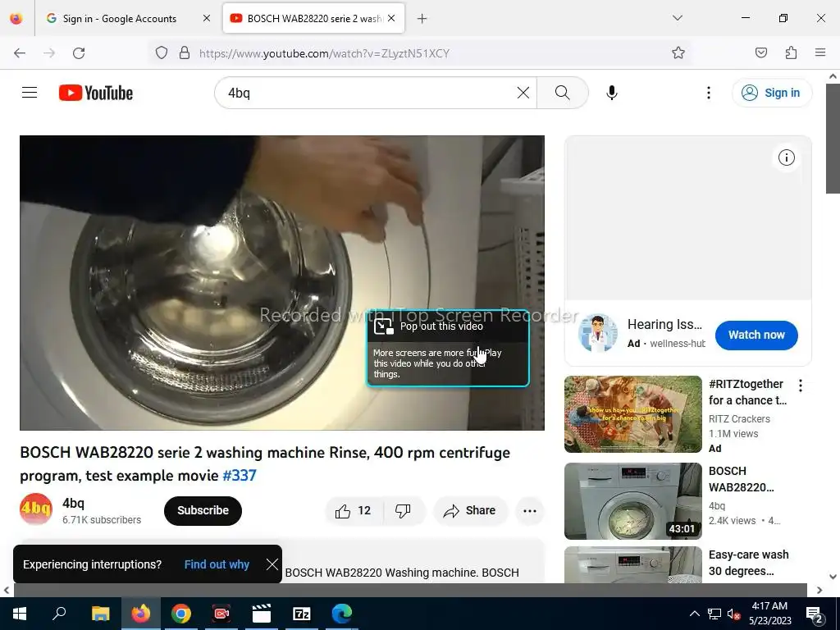The image size is (840, 630).
Task: Open Hearing Iss... ad title
Action: 664,324
